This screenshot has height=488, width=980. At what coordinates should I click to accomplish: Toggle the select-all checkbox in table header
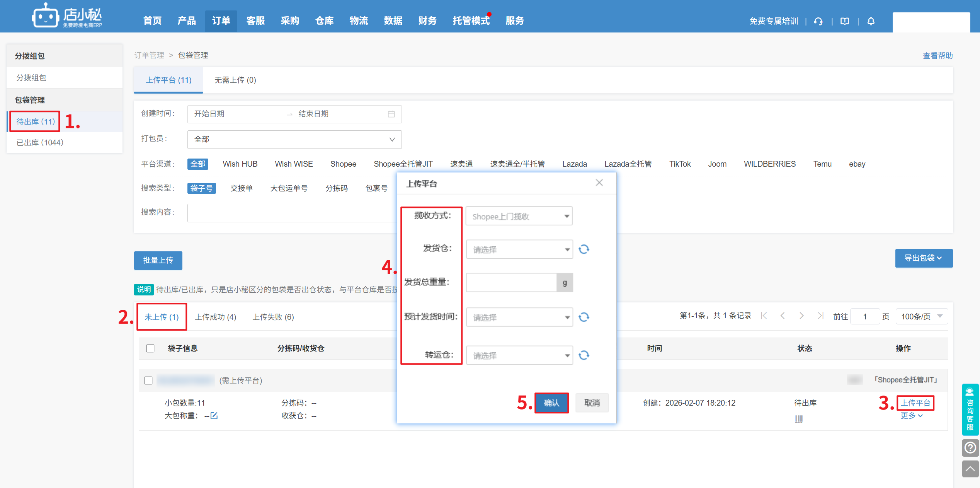point(150,348)
